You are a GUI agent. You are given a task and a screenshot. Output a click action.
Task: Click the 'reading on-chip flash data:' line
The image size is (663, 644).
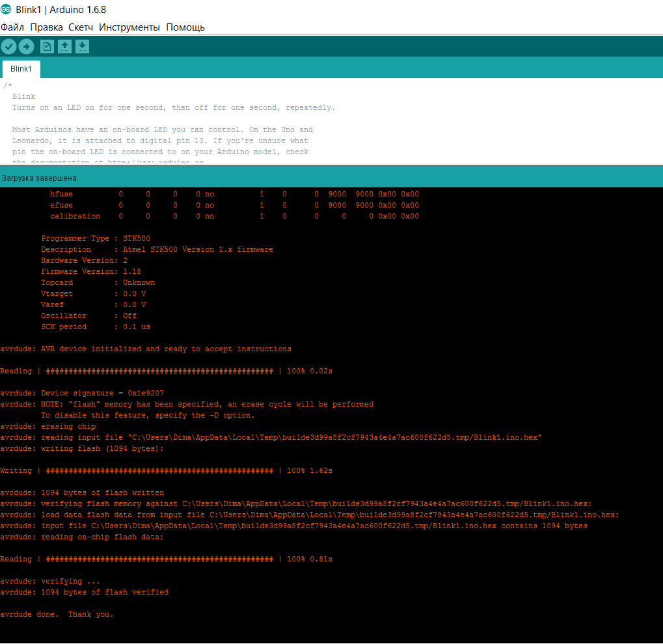81,537
